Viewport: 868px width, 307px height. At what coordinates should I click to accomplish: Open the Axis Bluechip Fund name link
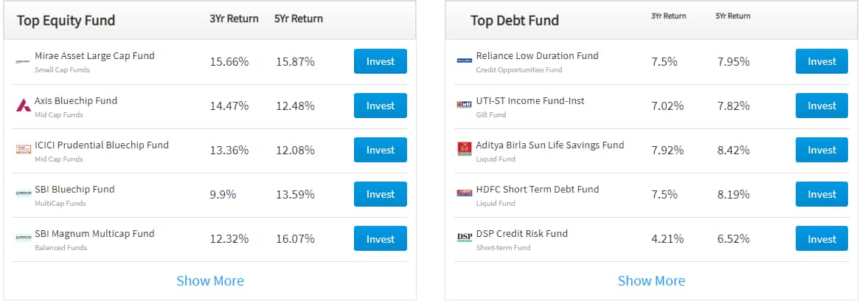coord(76,101)
